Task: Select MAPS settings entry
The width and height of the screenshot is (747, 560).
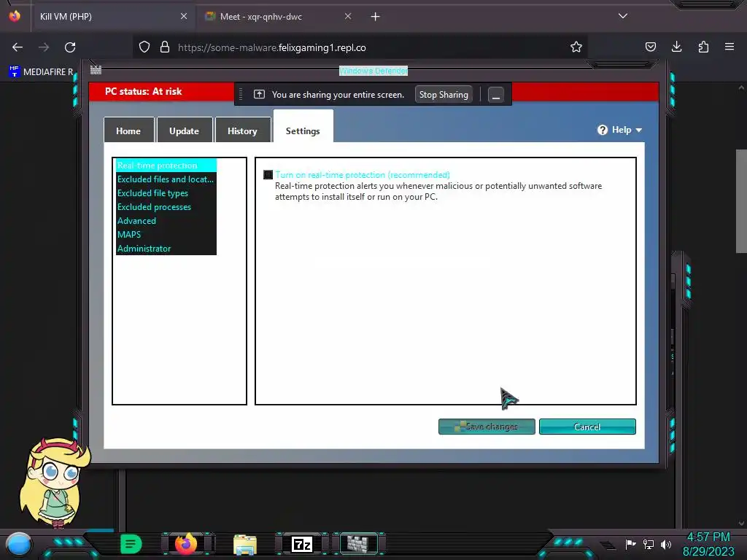Action: click(166, 234)
